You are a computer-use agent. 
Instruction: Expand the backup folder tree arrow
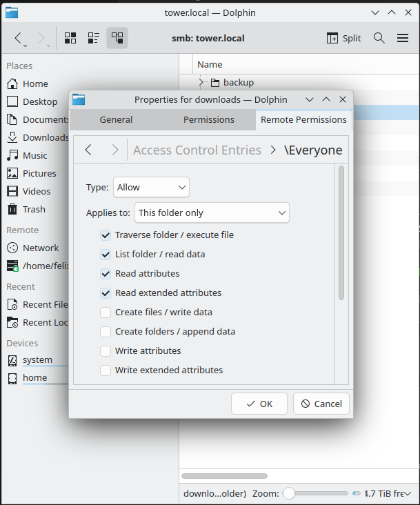pos(201,83)
